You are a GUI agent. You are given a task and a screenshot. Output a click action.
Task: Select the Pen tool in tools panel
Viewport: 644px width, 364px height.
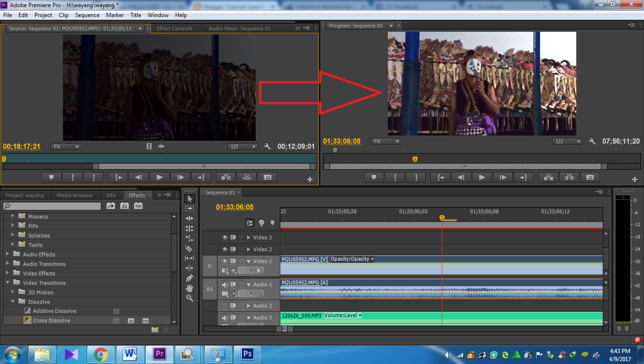pyautogui.click(x=189, y=278)
